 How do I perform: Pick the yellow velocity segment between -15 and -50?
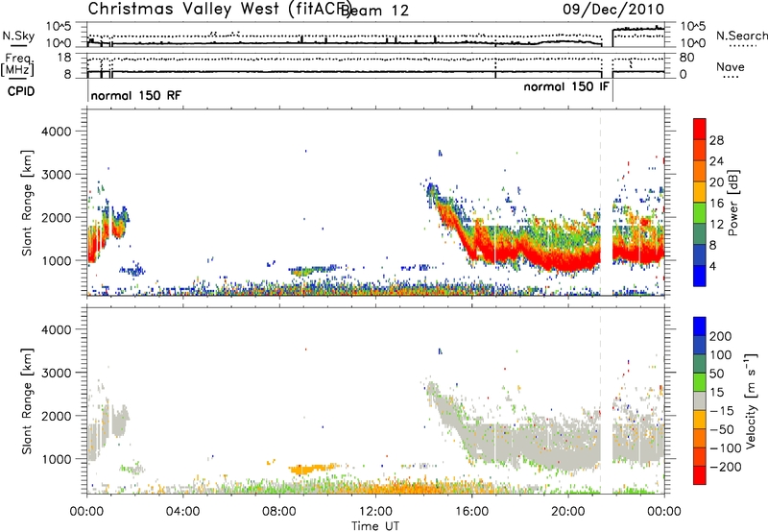click(x=700, y=420)
